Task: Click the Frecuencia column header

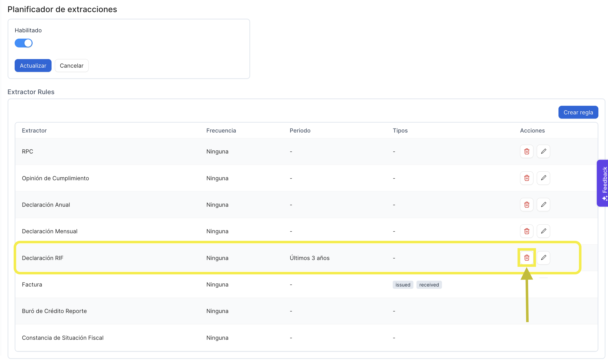Action: coord(221,131)
